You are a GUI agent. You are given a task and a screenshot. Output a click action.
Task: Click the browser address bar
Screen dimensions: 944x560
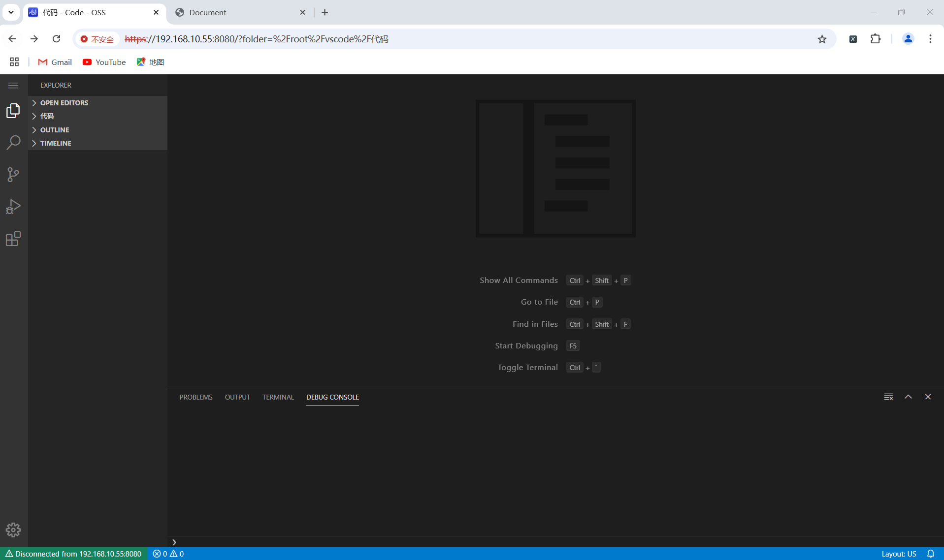coord(443,39)
